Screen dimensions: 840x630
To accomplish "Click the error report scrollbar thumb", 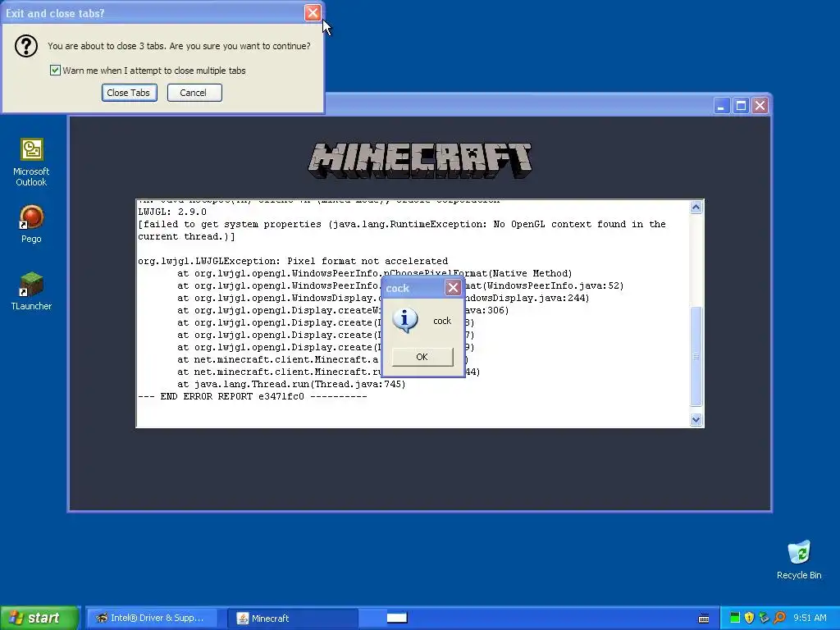I will [x=696, y=356].
